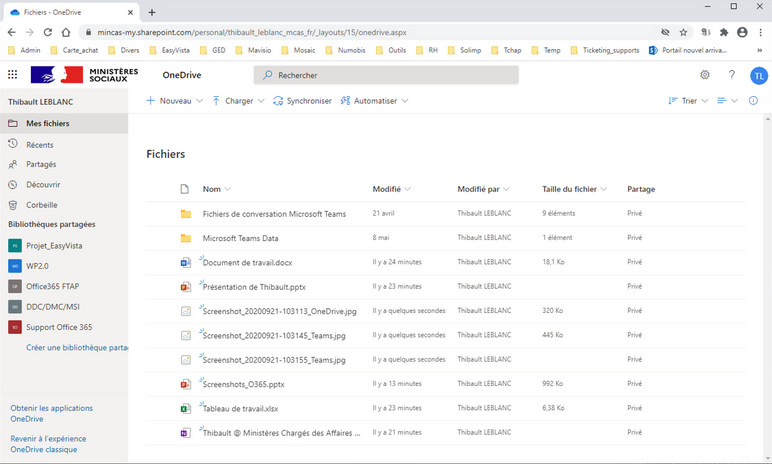The height and width of the screenshot is (464, 772).
Task: Expand the Nouveau dropdown
Action: 174,101
